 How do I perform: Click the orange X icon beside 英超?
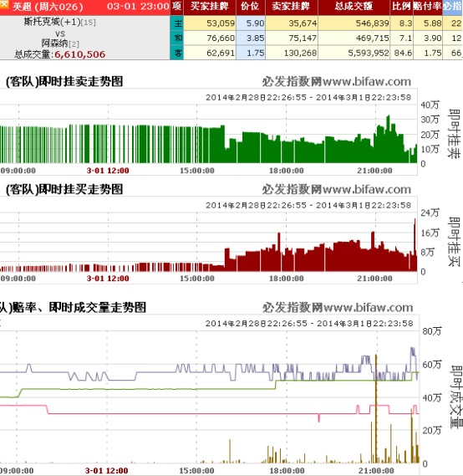(x=4, y=4)
